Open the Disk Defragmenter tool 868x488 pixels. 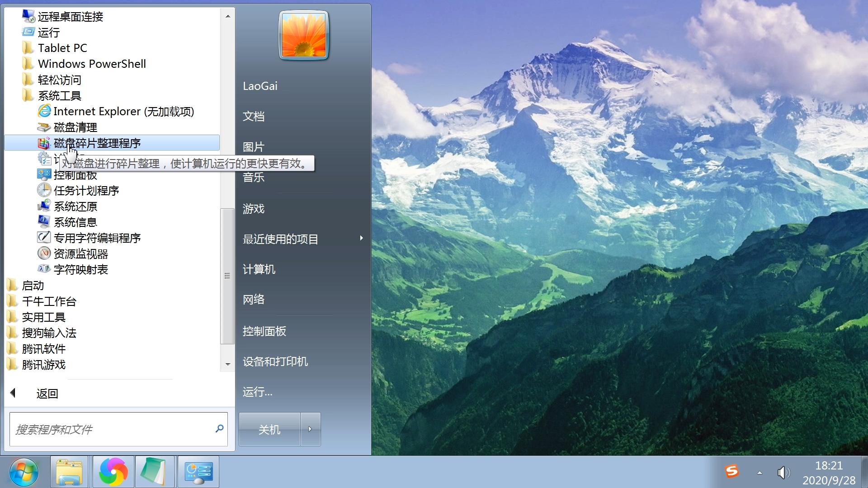point(97,143)
